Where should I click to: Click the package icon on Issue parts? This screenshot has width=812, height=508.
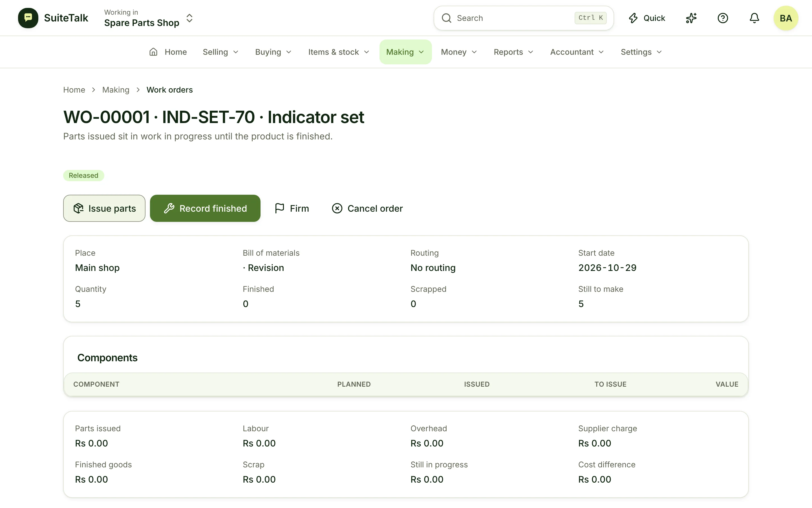pyautogui.click(x=78, y=208)
